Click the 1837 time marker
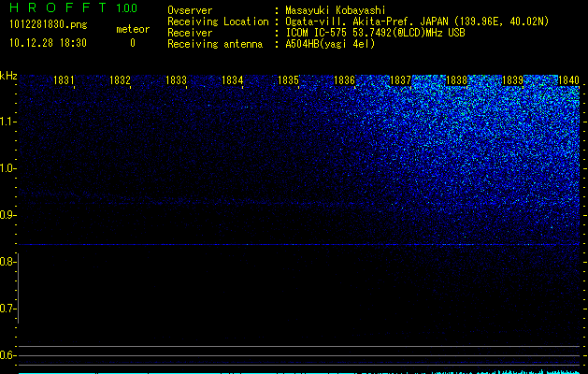This screenshot has height=374, width=588. (x=400, y=79)
